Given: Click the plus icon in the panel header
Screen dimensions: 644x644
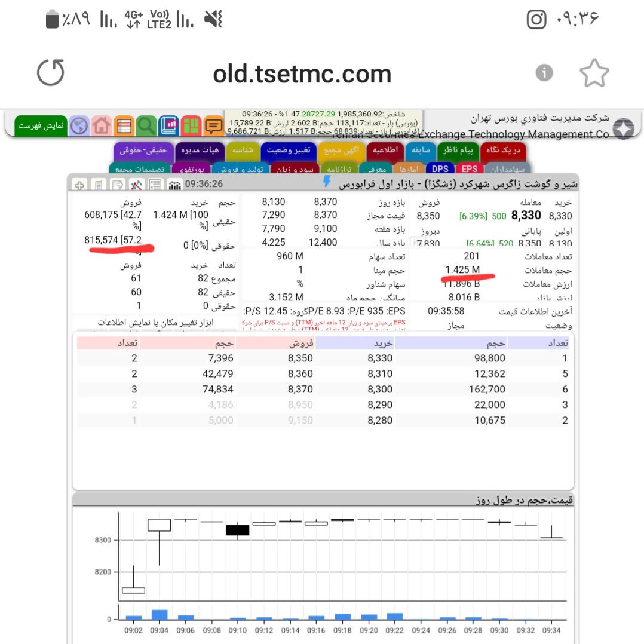Looking at the screenshot, I should point(79,185).
